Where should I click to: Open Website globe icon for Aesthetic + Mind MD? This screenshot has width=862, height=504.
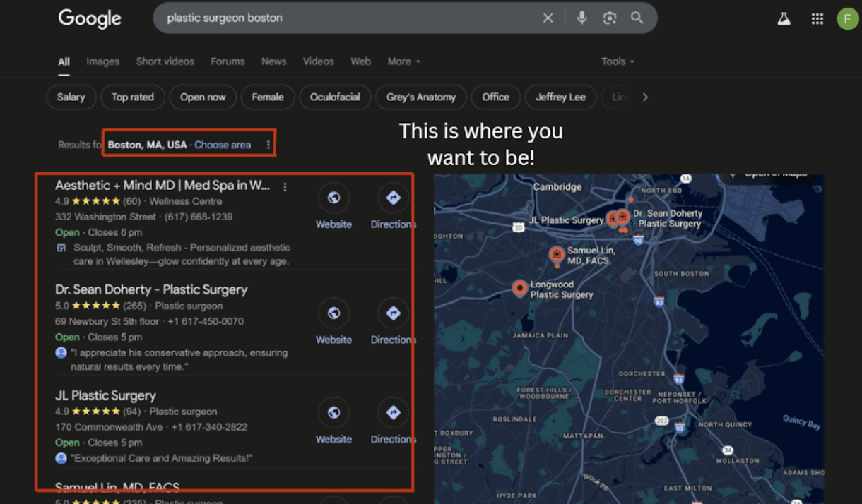point(333,198)
